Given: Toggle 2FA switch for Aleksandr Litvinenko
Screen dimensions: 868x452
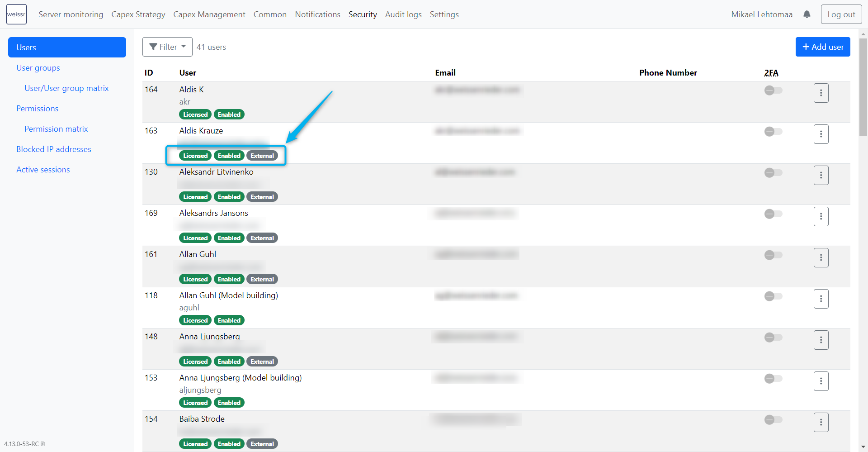Looking at the screenshot, I should click(x=773, y=173).
